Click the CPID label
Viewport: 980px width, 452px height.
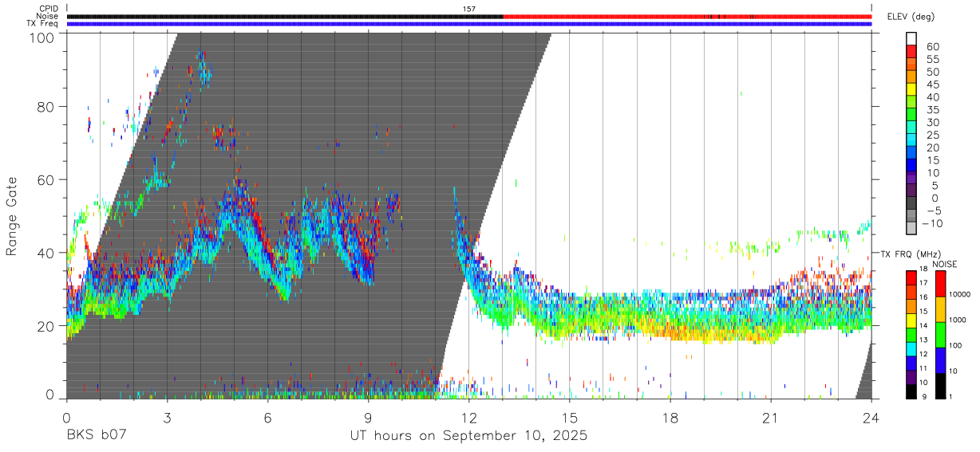click(48, 9)
